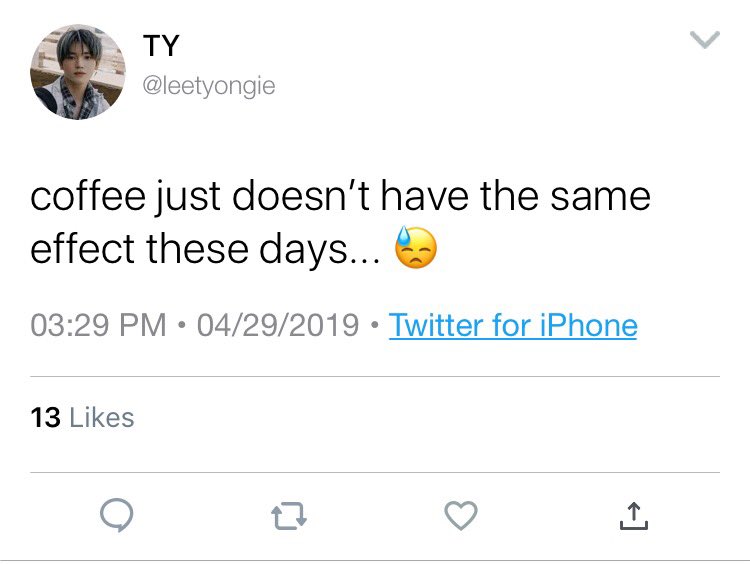This screenshot has height=564, width=750.
Task: Reply to the tweet using the speech bubble icon
Action: point(117,515)
